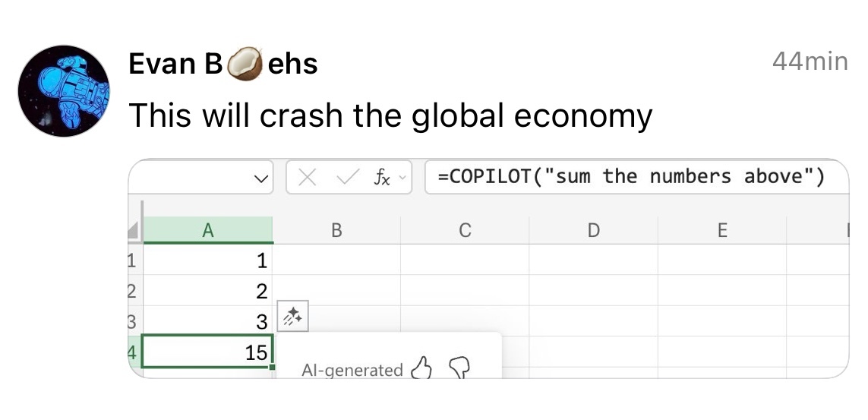Give thumbs down to AI-generated result
The height and width of the screenshot is (420, 868).
[x=459, y=368]
